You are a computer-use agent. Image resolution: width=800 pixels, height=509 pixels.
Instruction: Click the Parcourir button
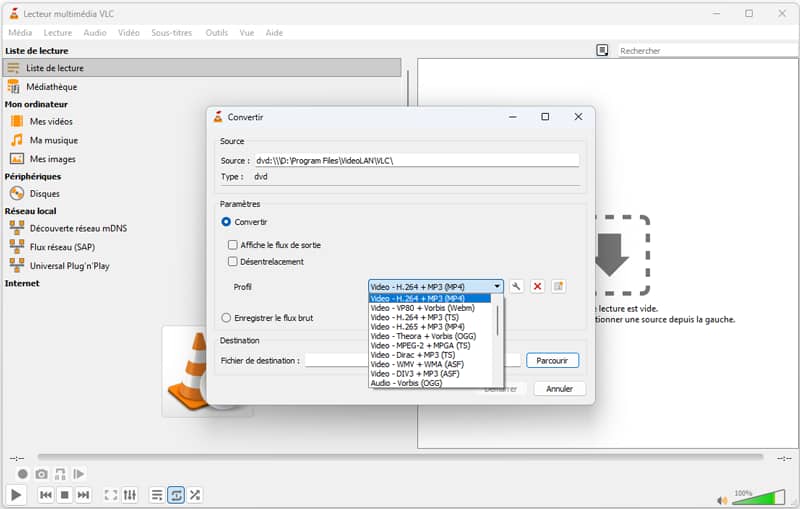point(553,360)
